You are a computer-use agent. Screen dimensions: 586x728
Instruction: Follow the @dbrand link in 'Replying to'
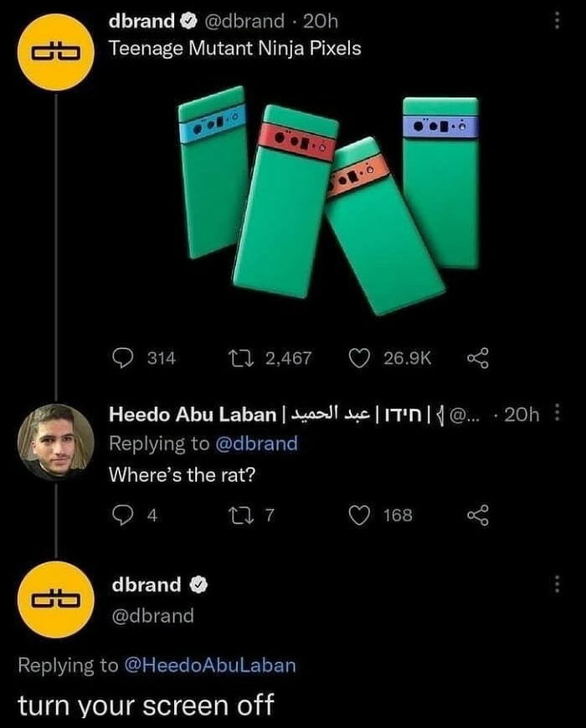coord(256,443)
